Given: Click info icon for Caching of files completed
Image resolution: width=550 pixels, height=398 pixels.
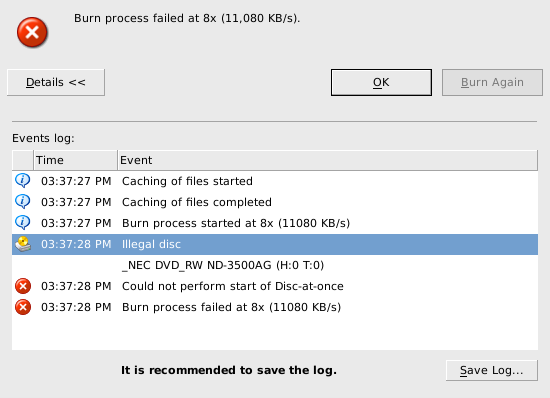Looking at the screenshot, I should 23,202.
